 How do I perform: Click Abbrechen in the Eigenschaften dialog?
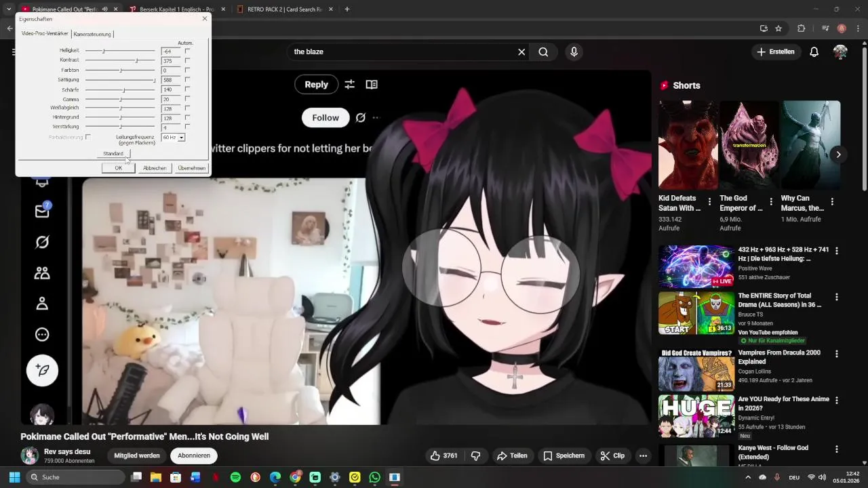point(155,168)
